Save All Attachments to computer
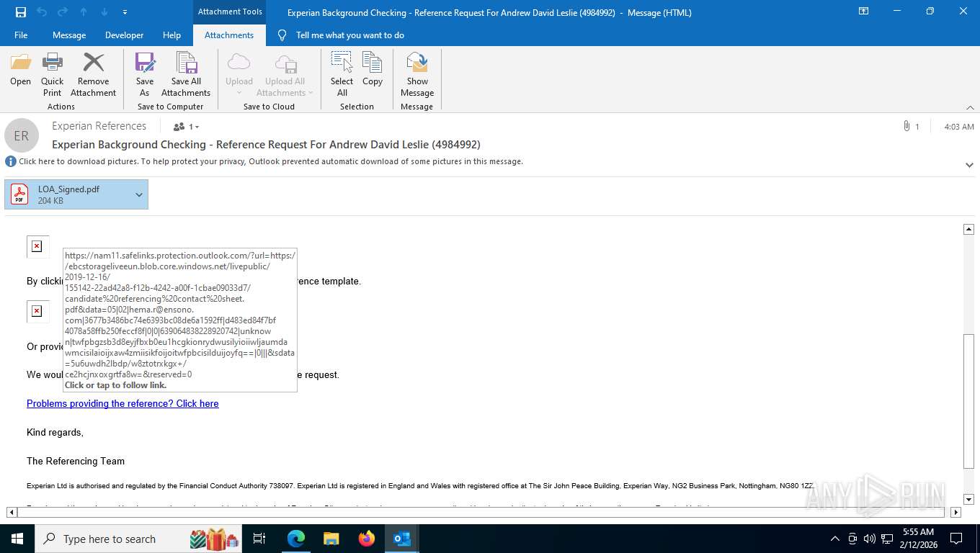Viewport: 980px width, 553px height. 186,74
